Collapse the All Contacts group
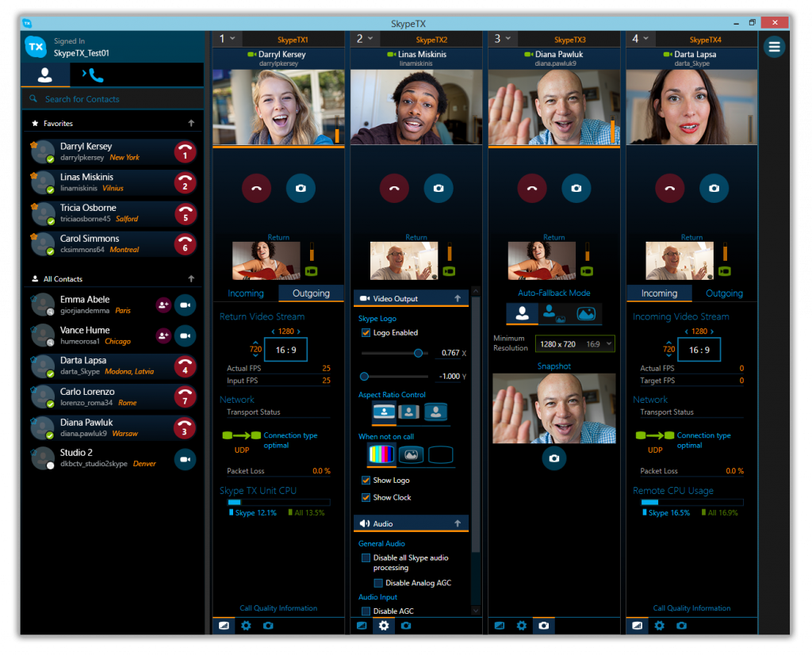Image resolution: width=812 pixels, height=655 pixels. pos(191,278)
